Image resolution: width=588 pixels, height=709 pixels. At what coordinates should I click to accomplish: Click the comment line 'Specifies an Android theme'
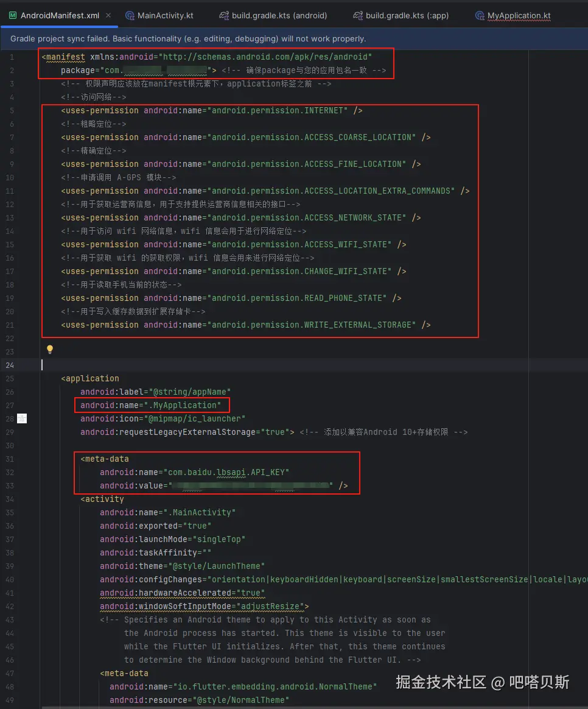(265, 619)
